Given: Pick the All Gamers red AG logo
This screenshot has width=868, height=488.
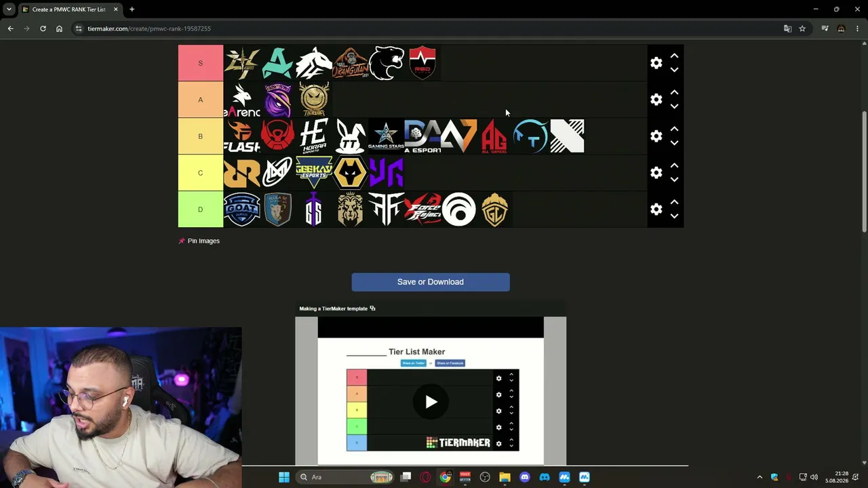Looking at the screenshot, I should pos(495,136).
